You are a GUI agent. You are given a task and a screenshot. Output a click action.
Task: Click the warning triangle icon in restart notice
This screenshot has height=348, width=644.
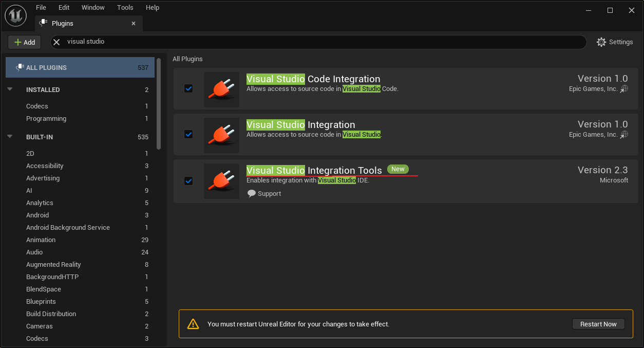pyautogui.click(x=193, y=324)
